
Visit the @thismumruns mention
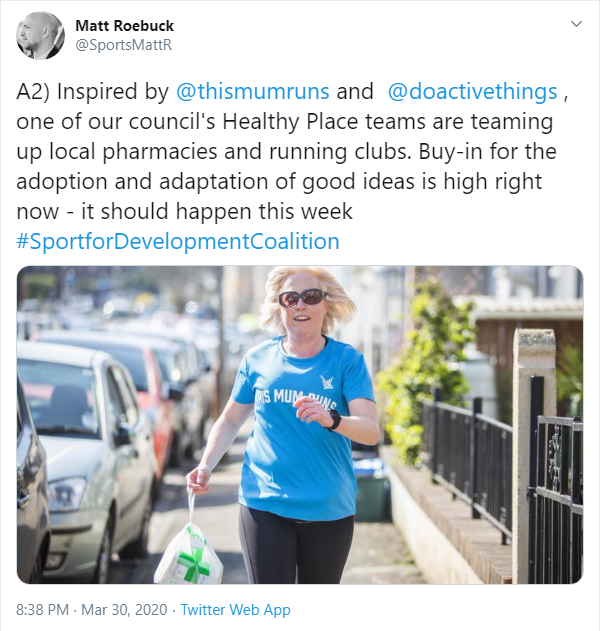pos(253,91)
